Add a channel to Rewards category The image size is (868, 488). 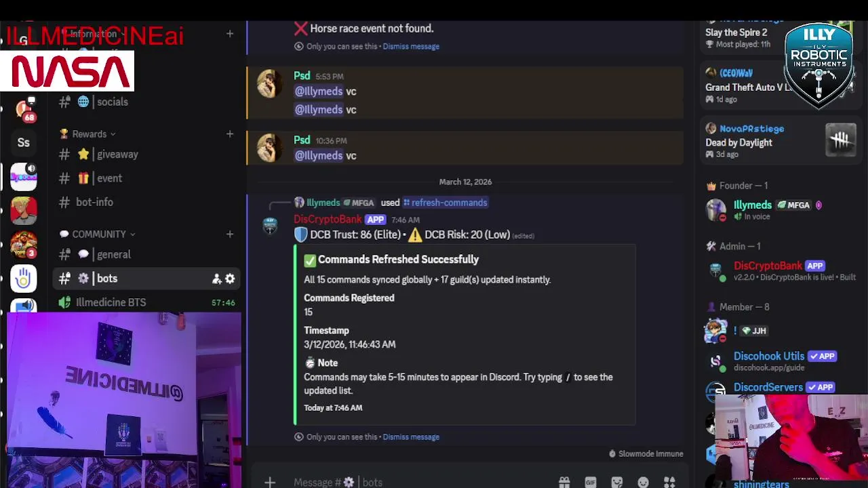tap(230, 134)
